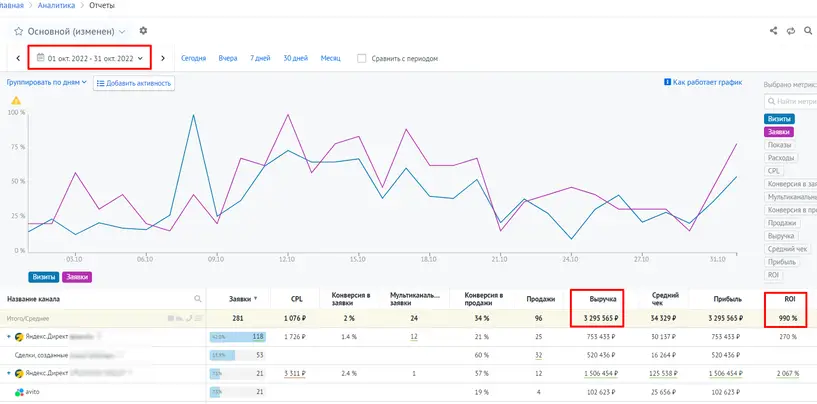Sort by ROI column header
This screenshot has height=404, width=817.
point(789,299)
